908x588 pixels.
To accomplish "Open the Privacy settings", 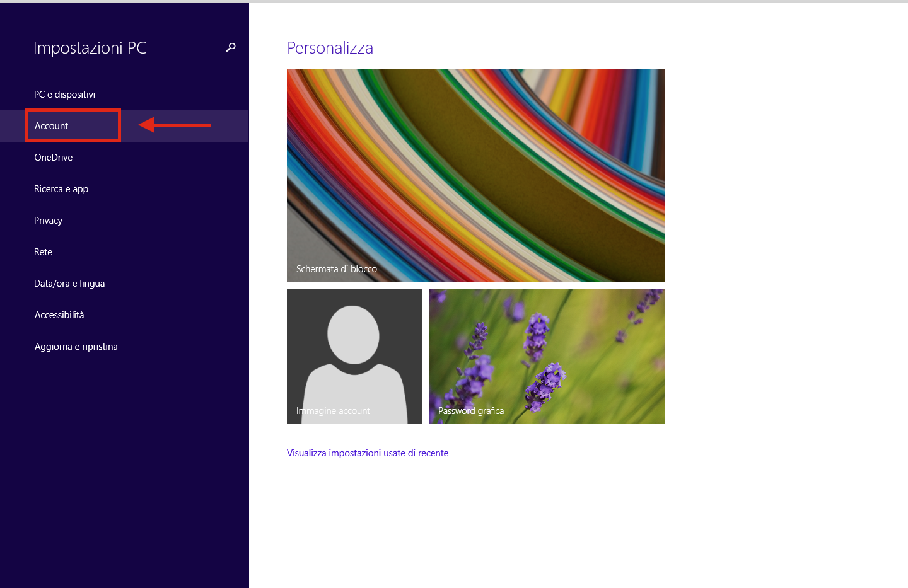I will pyautogui.click(x=124, y=221).
